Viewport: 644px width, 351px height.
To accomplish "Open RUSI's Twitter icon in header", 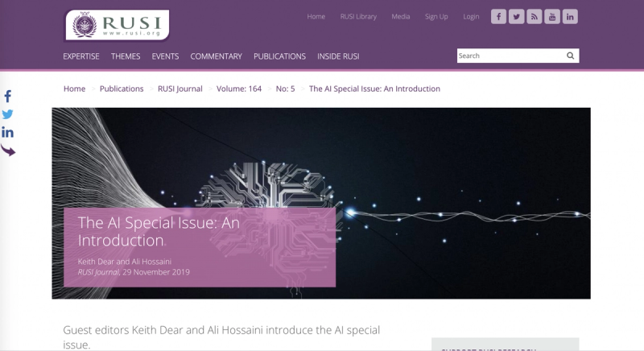I will coord(516,17).
